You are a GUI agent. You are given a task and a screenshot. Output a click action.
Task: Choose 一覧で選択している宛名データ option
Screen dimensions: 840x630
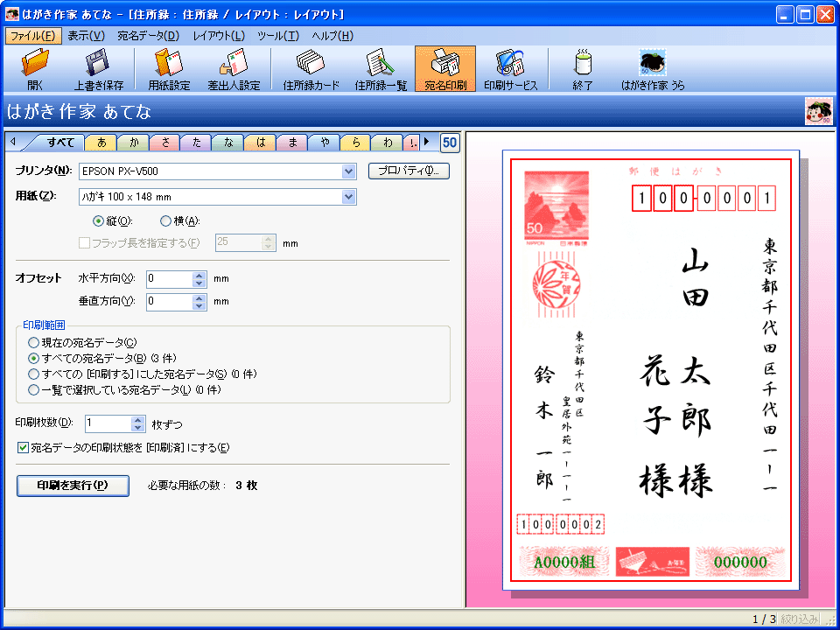(34, 390)
